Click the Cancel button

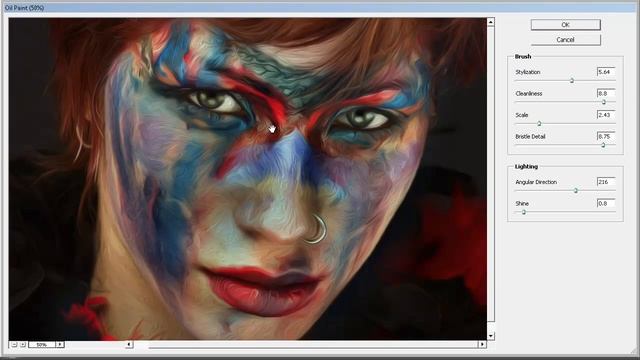[565, 40]
